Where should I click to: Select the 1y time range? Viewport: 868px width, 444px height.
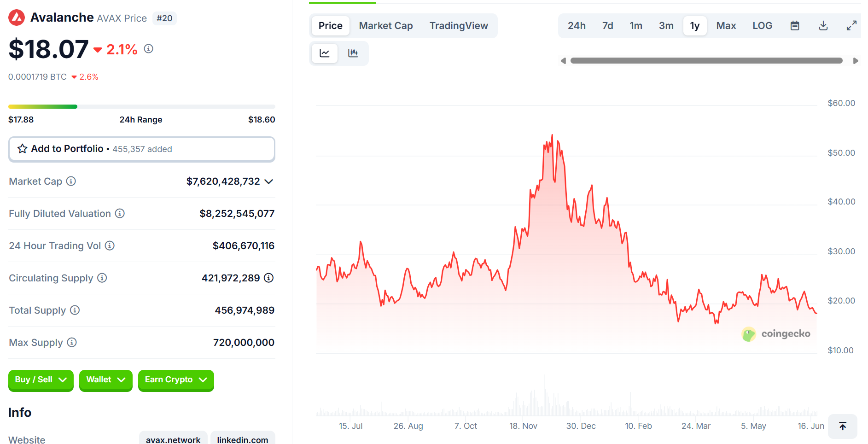click(x=695, y=26)
